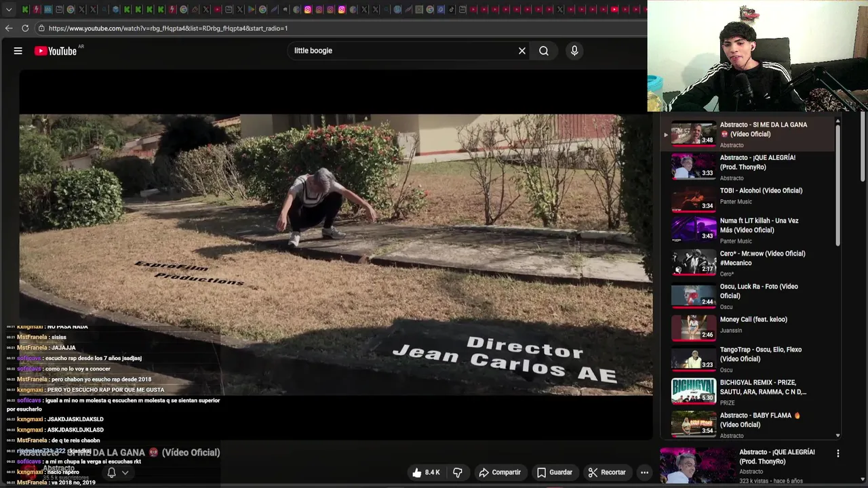The width and height of the screenshot is (868, 488).
Task: Click the Cero* Mr.wow thumbnail
Action: pyautogui.click(x=694, y=263)
